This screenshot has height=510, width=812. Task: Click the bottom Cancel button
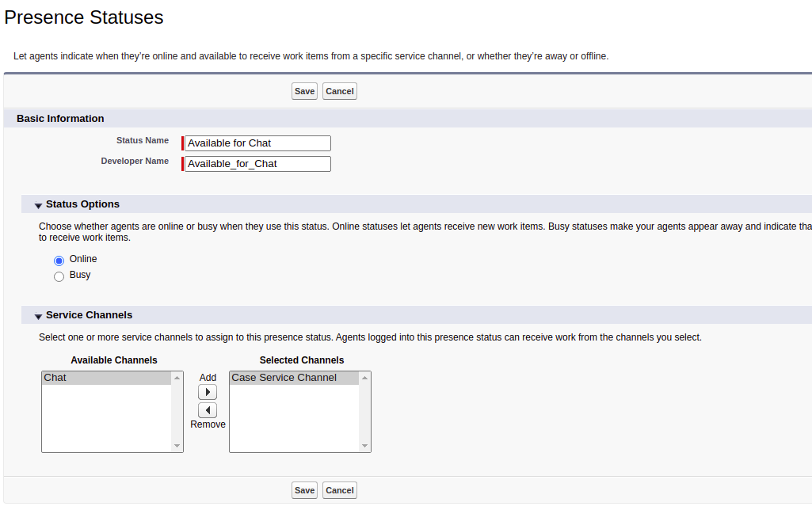tap(339, 490)
